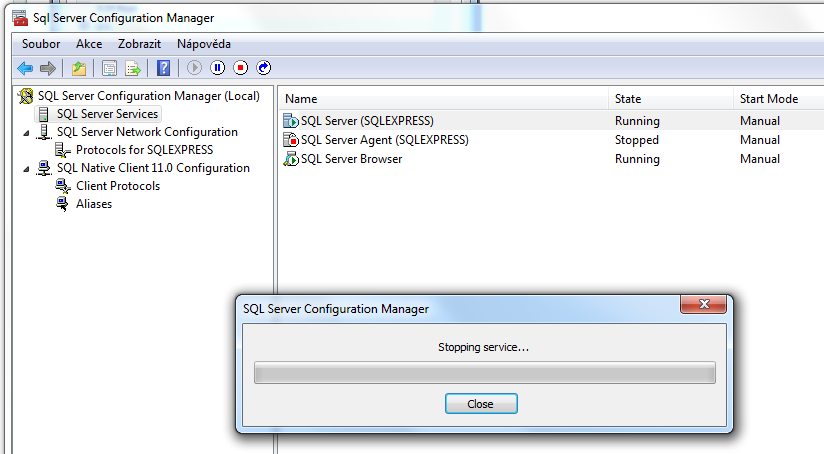Open the Nápověda menu

coord(204,44)
